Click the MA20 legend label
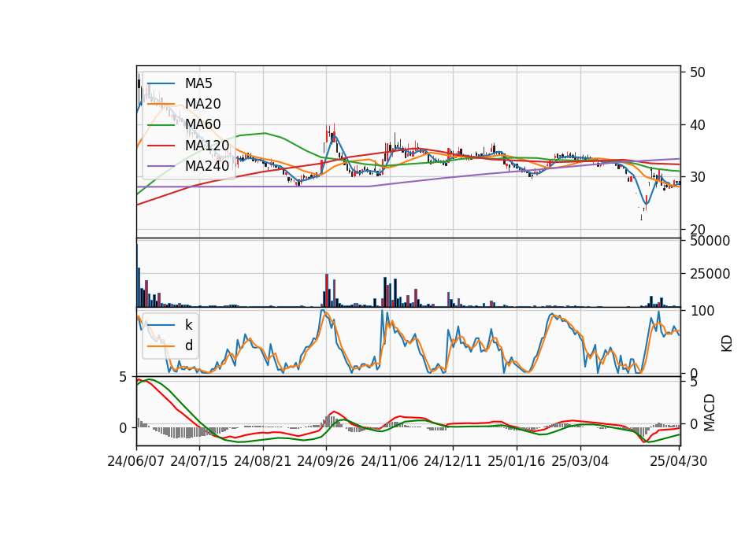 [202, 104]
